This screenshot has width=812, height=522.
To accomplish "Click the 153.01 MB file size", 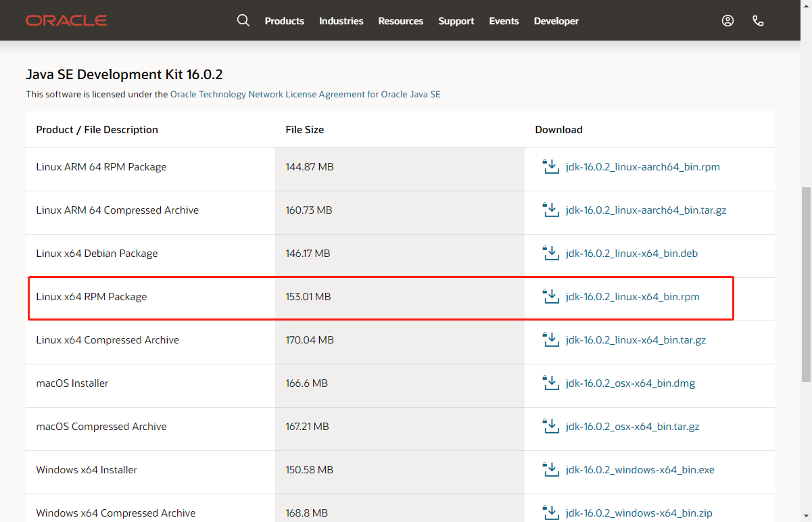I will [x=308, y=297].
